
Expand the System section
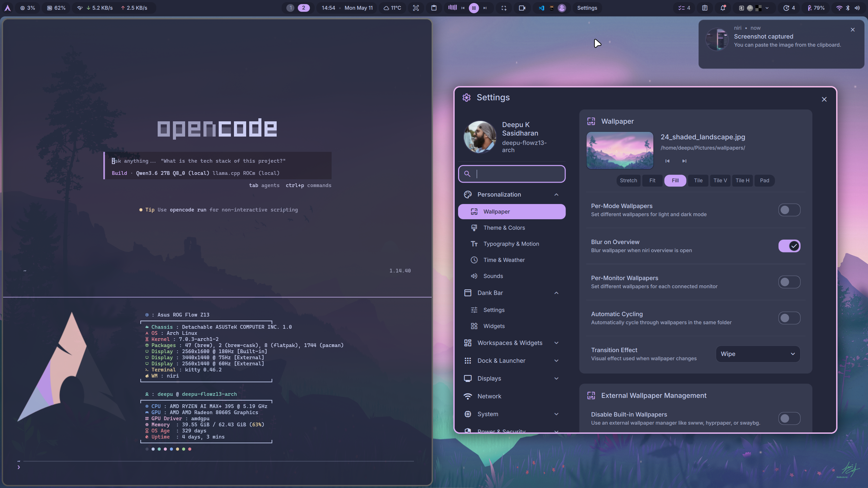pos(512,414)
